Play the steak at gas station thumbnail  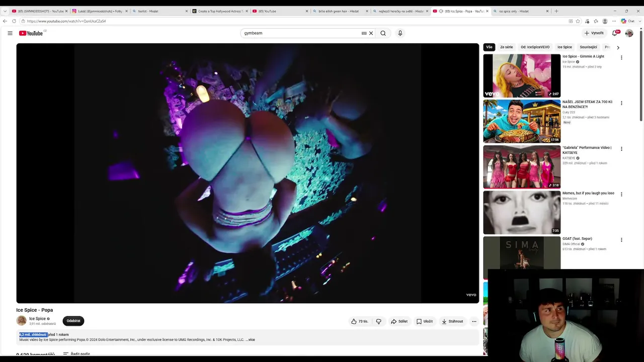pos(522,121)
